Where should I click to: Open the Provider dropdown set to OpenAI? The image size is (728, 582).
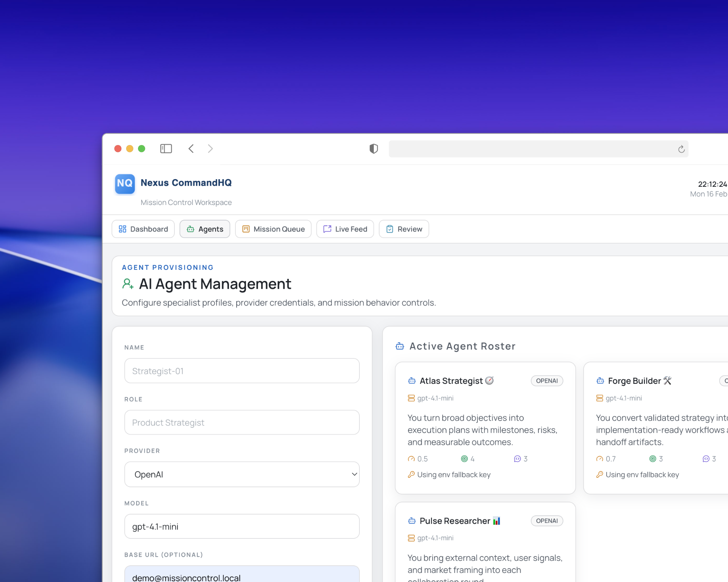pos(242,474)
